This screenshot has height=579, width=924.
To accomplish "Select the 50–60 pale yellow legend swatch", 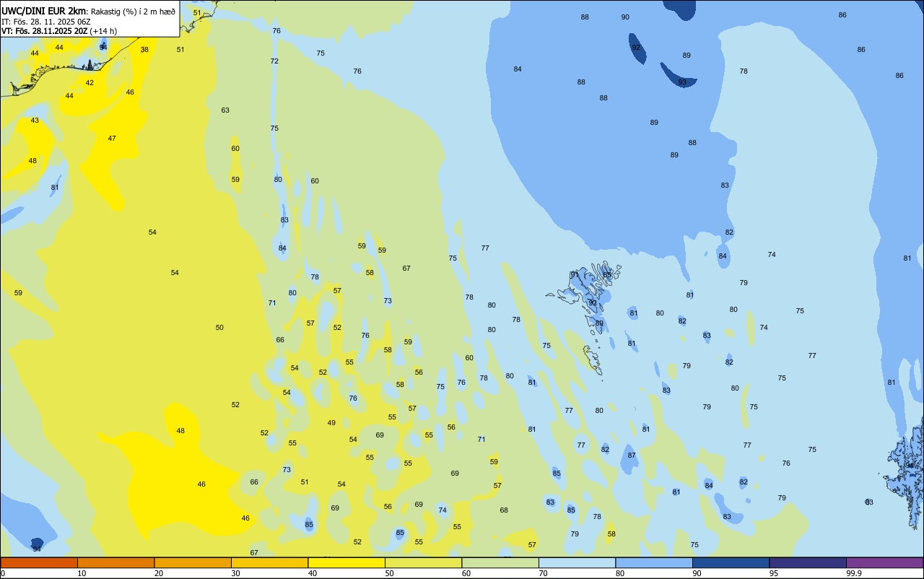I will [423, 562].
